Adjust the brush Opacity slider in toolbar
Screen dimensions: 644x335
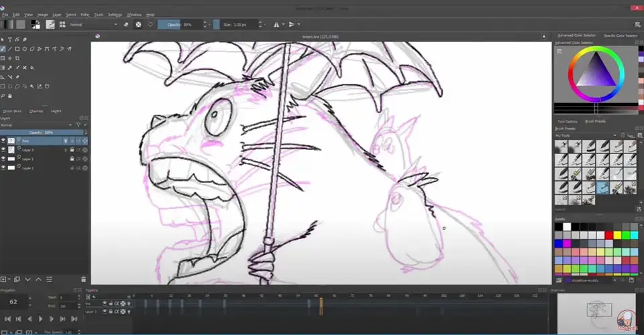point(180,25)
